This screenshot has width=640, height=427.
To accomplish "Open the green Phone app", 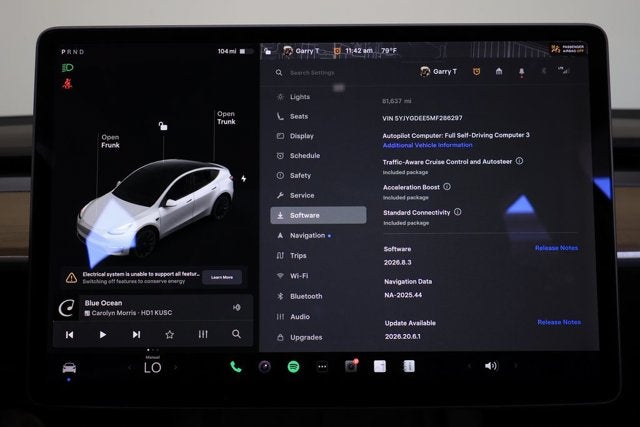I will coord(236,367).
